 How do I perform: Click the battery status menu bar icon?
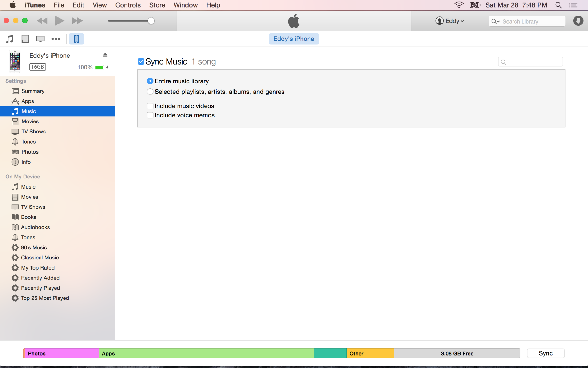click(475, 5)
